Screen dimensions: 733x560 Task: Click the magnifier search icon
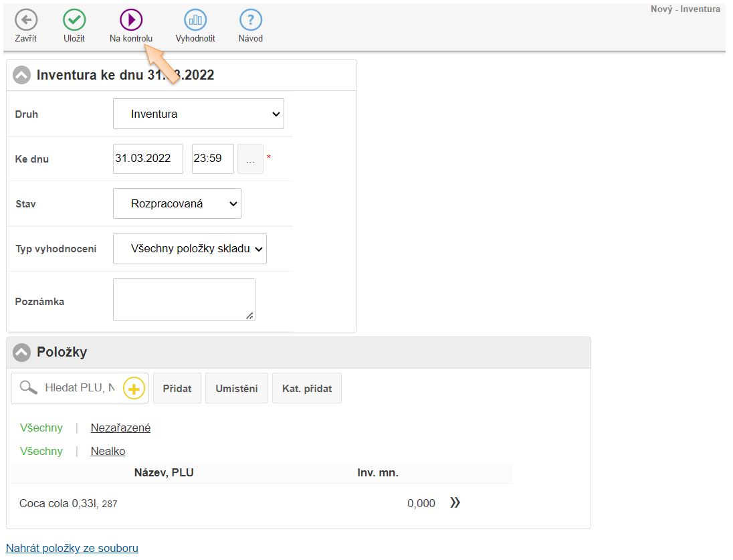[x=28, y=387]
